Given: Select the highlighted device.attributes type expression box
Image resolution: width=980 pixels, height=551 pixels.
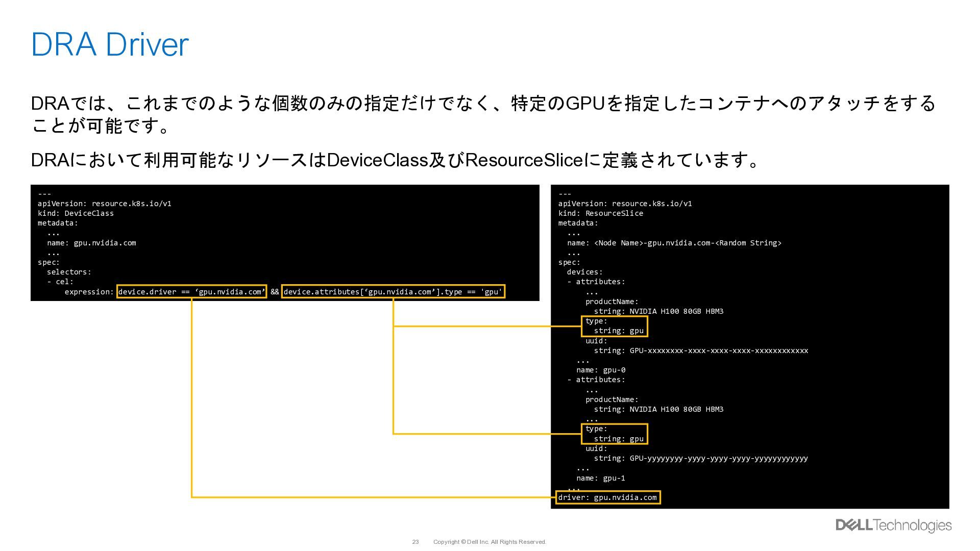Looking at the screenshot, I should pos(393,292).
